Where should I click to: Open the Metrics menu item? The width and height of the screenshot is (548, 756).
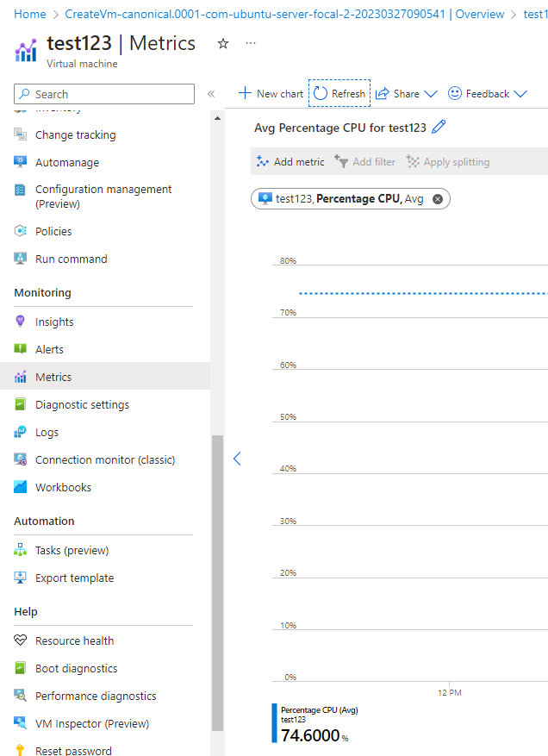coord(105,377)
